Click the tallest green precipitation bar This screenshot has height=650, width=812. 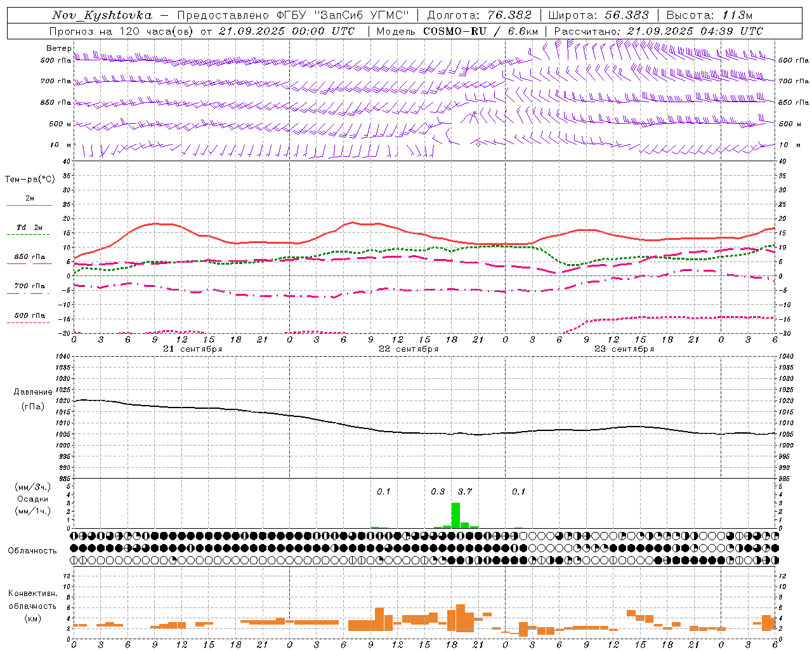point(455,515)
